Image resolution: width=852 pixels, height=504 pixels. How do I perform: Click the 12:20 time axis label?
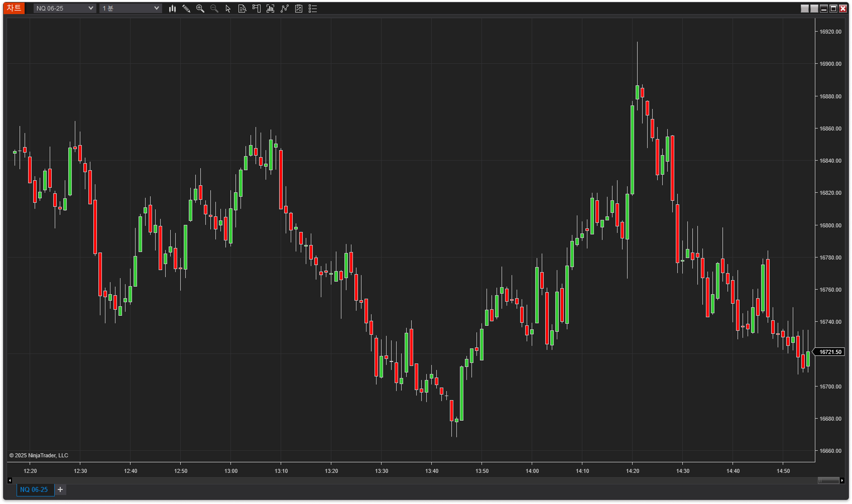(x=30, y=471)
